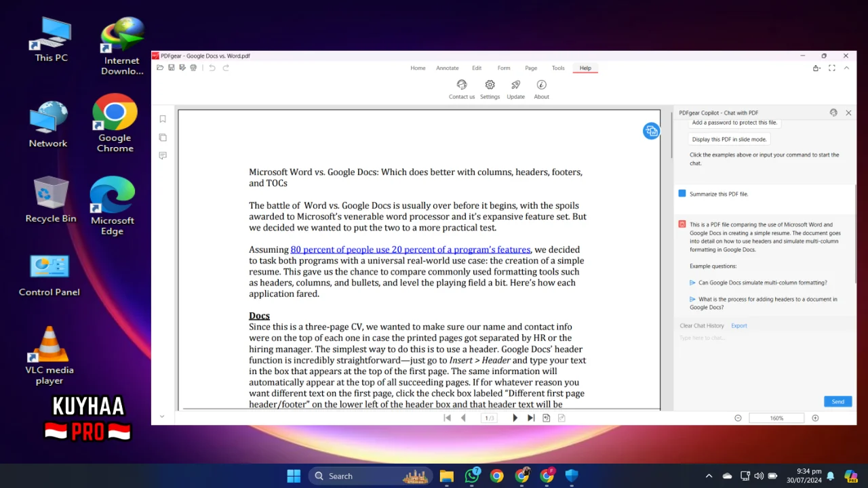Click the taskbar Search box
Viewport: 868px width, 488px height.
coord(370,476)
